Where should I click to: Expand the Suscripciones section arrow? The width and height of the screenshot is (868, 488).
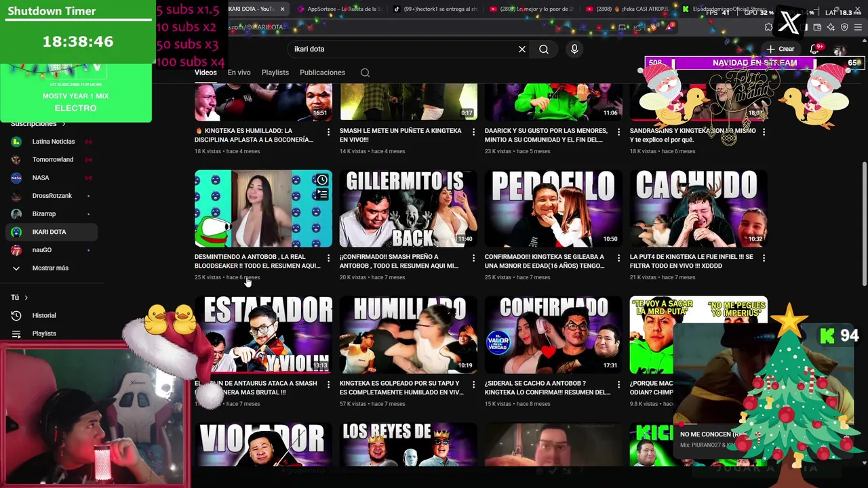coord(64,124)
